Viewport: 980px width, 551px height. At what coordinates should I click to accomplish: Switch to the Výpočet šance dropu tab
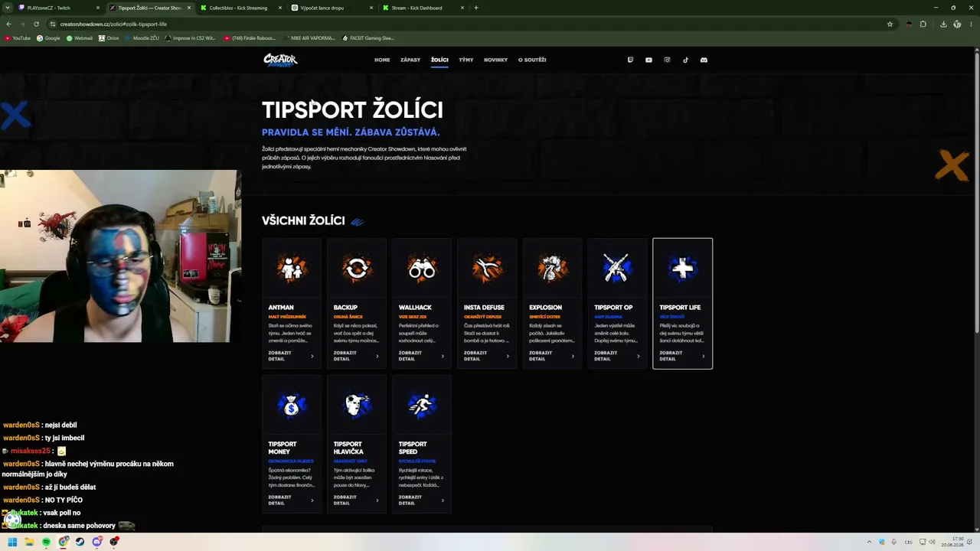[x=332, y=8]
